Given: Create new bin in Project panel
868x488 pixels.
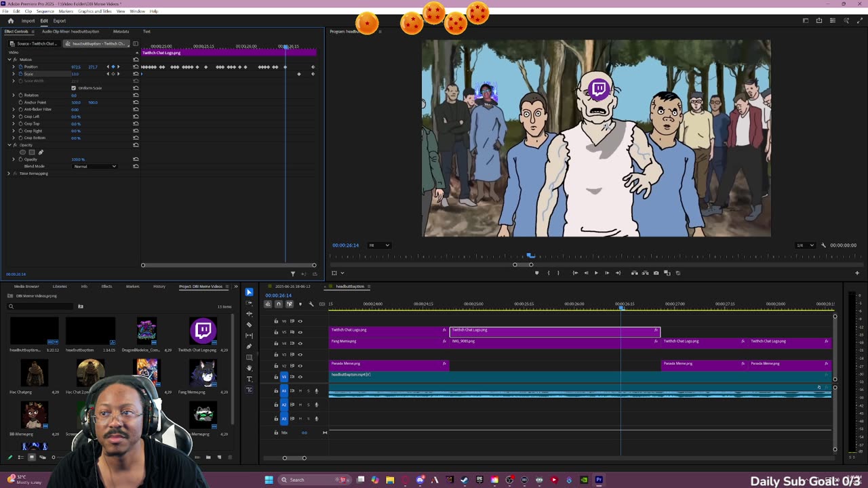Looking at the screenshot, I should [208, 457].
